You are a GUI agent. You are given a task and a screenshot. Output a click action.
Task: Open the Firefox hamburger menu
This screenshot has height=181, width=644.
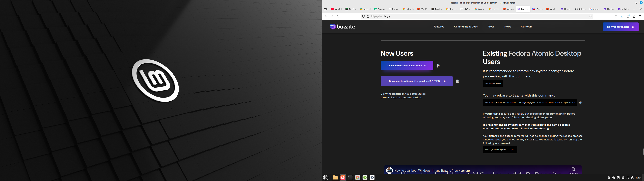640,16
